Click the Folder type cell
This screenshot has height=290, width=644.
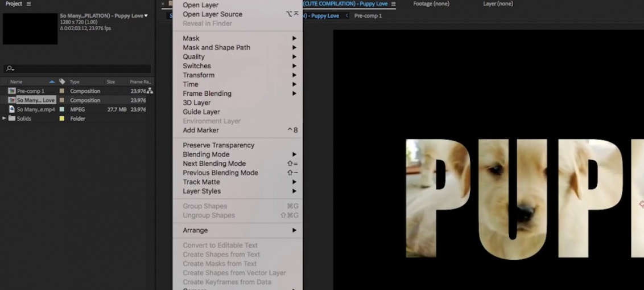click(x=77, y=119)
